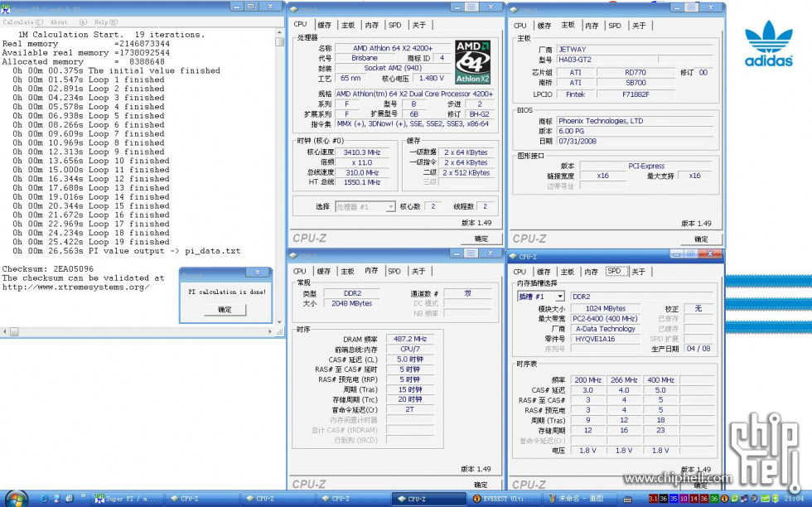The image size is (812, 507).
Task: Click the SB700 southbridge field
Action: click(x=636, y=82)
